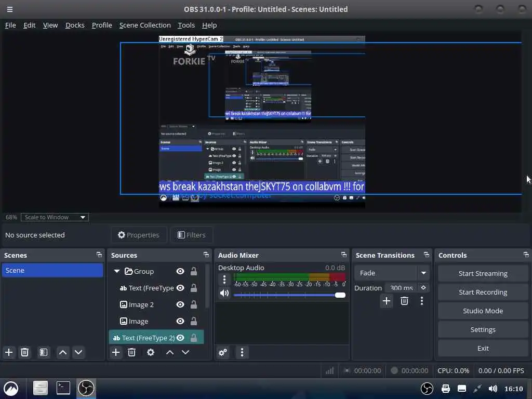Open the Tools menu
The height and width of the screenshot is (399, 532).
187,25
